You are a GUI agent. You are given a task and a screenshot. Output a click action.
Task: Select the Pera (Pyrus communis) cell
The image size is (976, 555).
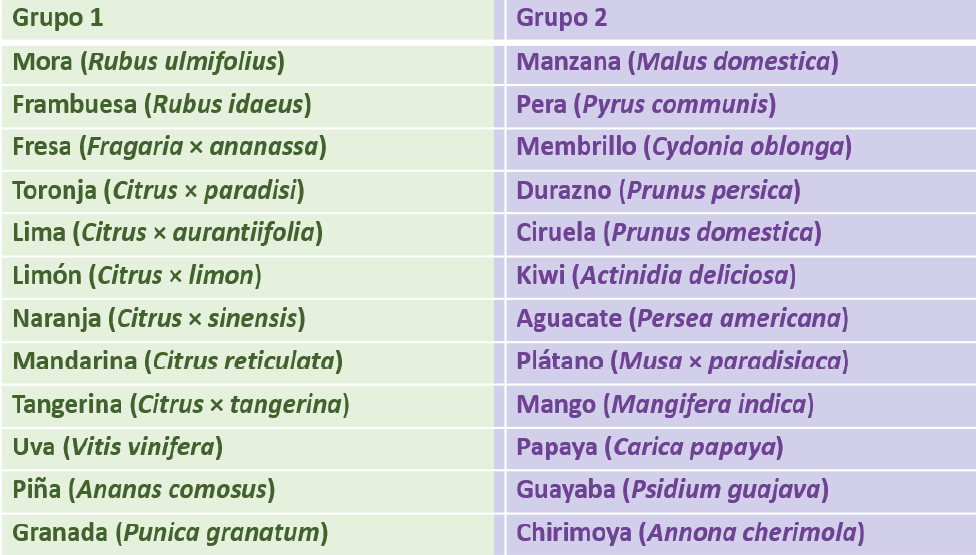click(741, 106)
